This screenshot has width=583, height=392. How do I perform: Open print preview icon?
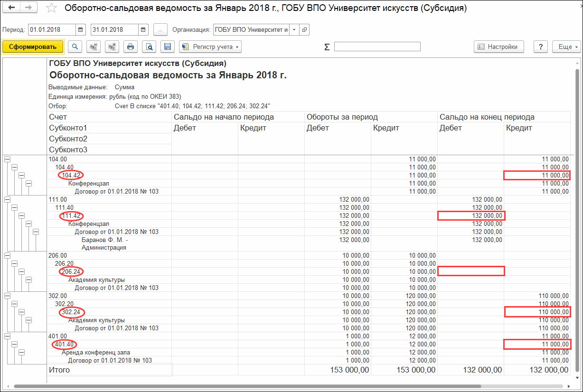[x=150, y=47]
